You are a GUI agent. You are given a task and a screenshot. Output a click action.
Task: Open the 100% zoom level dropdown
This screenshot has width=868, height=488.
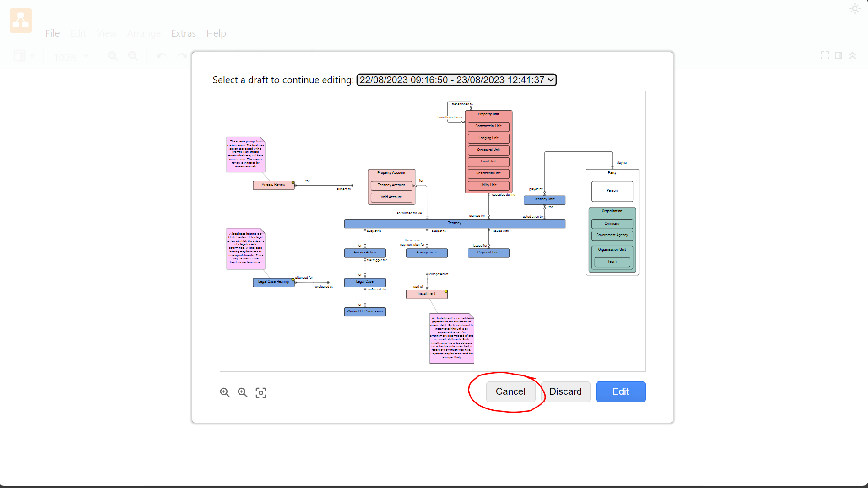71,57
